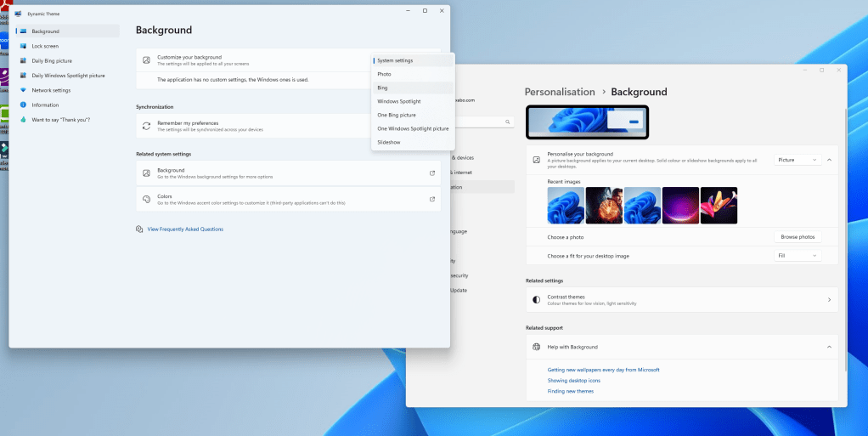The image size is (868, 436).
Task: Click the Dynamic Theme app icon in title bar
Action: point(19,14)
